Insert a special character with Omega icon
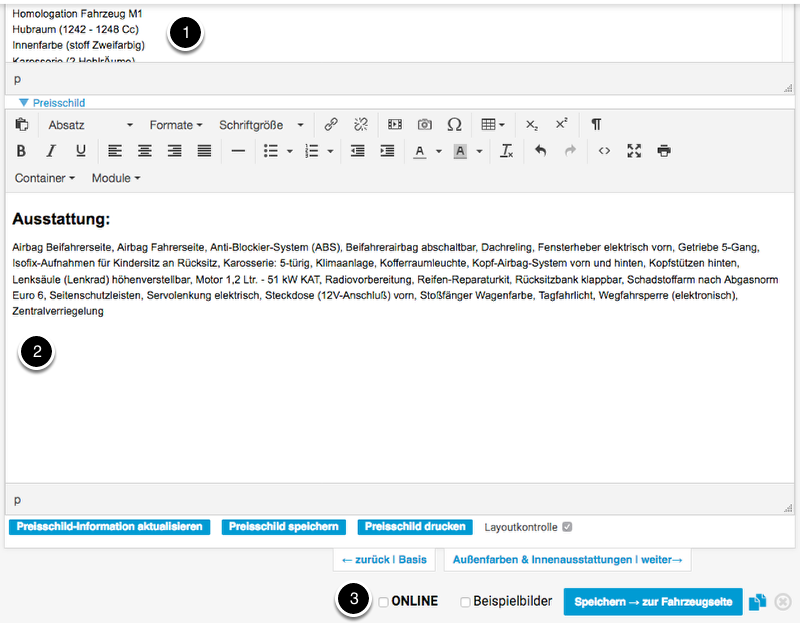 [x=454, y=125]
